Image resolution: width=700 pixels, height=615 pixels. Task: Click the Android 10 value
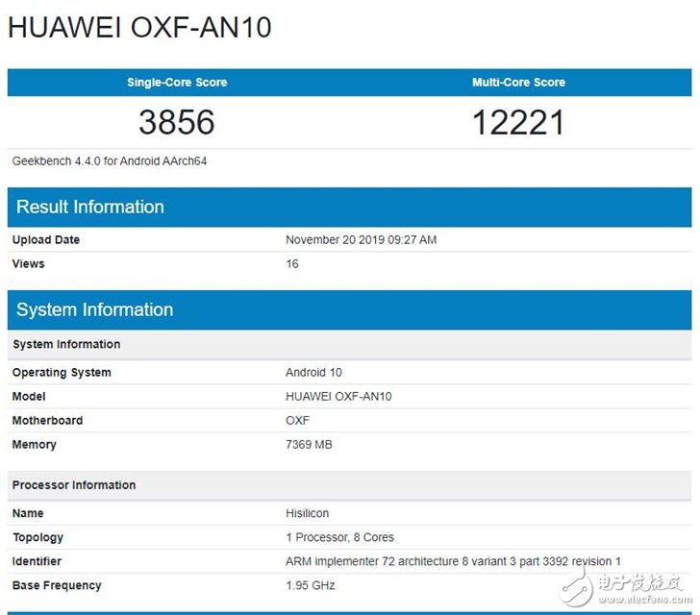tap(313, 372)
